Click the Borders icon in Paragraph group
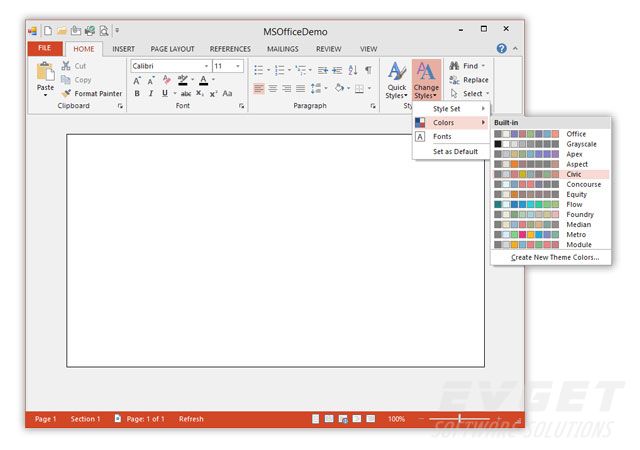The image size is (640, 450). [x=360, y=89]
